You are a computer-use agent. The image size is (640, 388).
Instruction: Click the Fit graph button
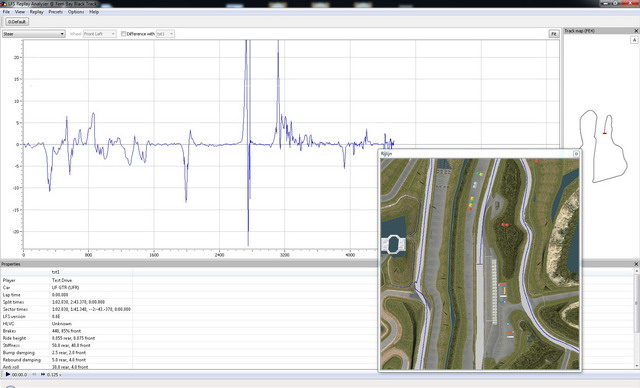[x=553, y=34]
